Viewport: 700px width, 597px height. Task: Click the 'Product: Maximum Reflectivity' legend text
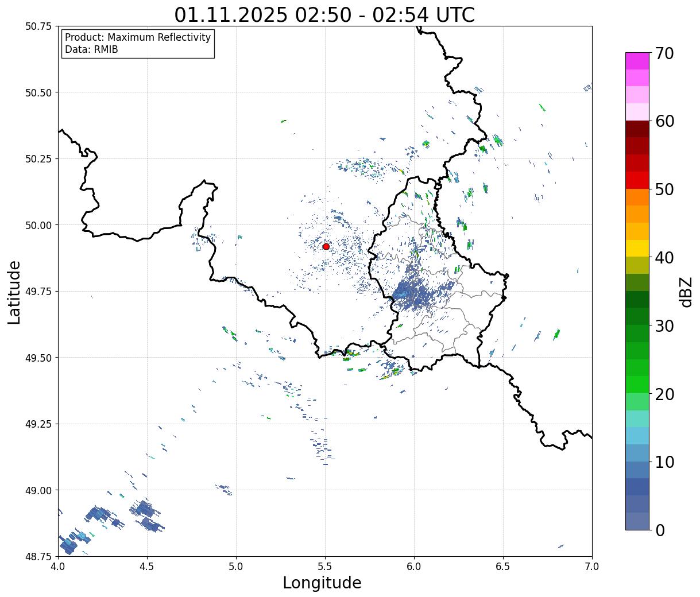[138, 37]
